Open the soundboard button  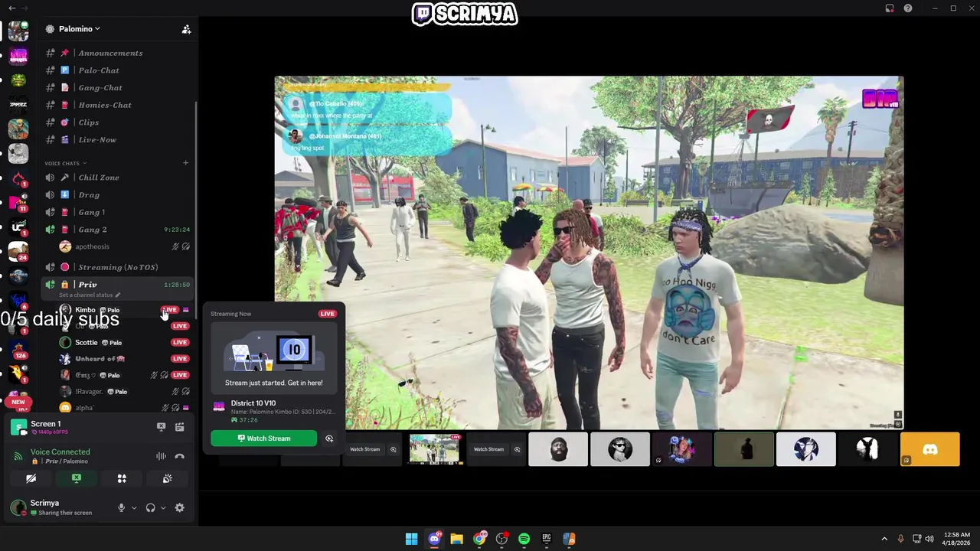[x=167, y=478]
